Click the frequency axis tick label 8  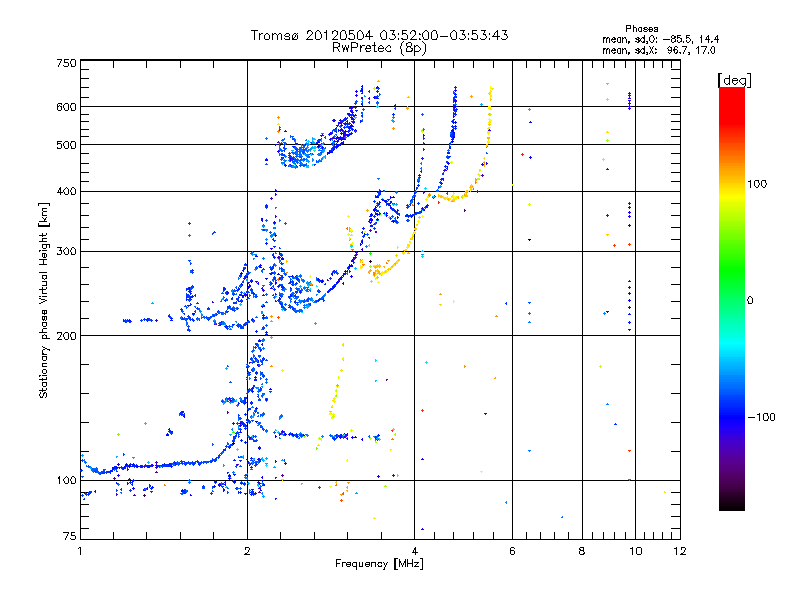click(582, 551)
